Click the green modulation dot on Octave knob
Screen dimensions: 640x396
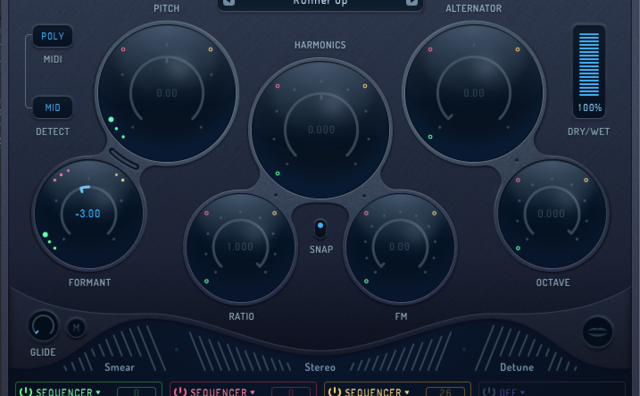coord(518,248)
